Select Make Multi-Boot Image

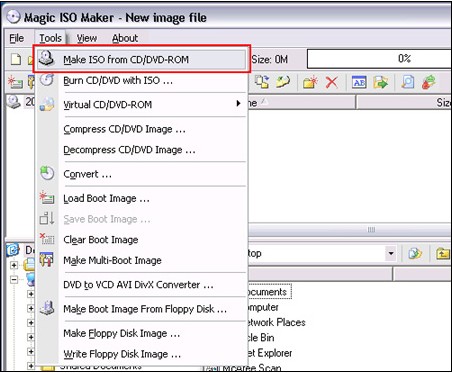(141, 260)
